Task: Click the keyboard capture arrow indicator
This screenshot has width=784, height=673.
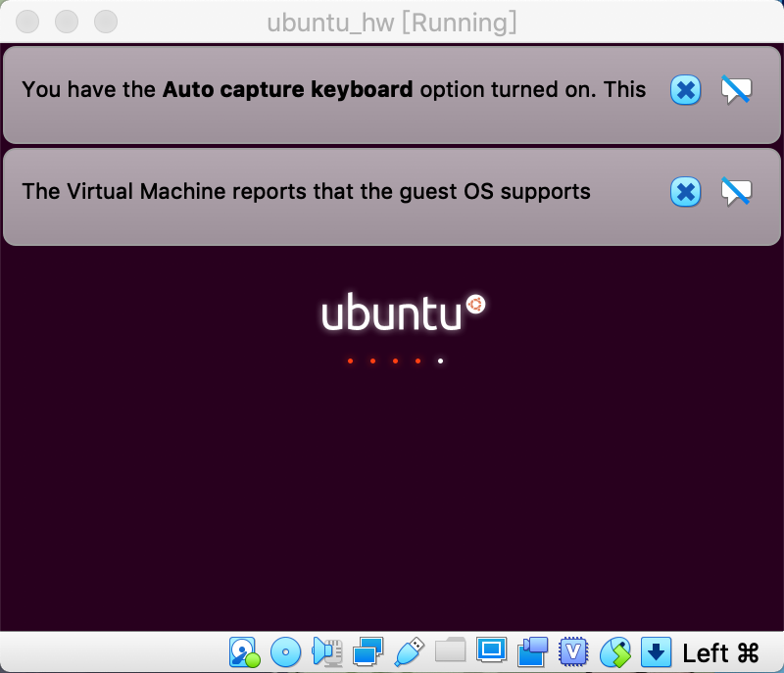Action: tap(656, 652)
